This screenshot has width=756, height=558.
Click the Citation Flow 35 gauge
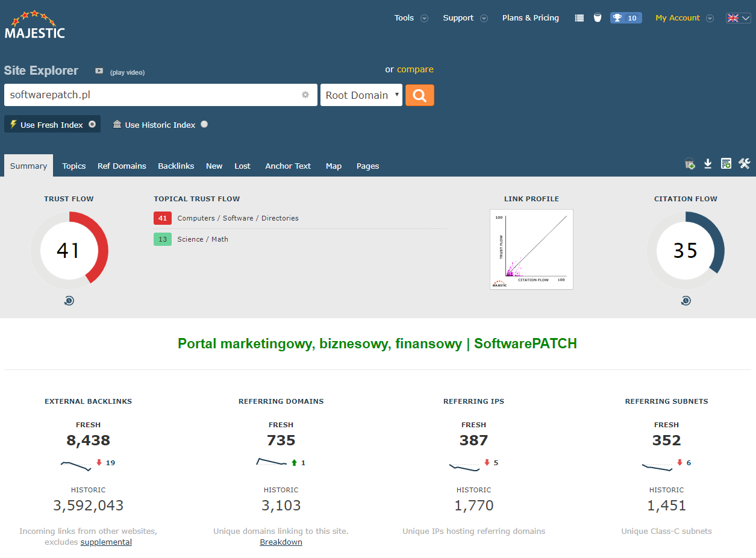pos(686,251)
